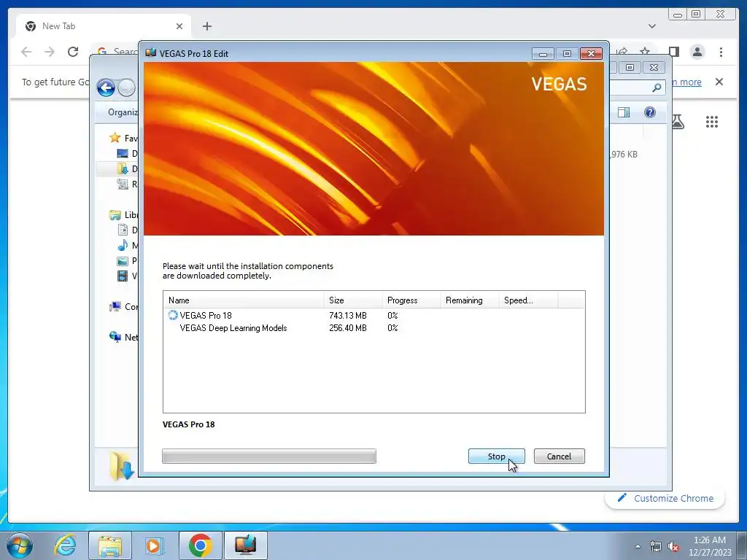Open the Organize menu in Explorer
The height and width of the screenshot is (560, 747).
pyautogui.click(x=123, y=112)
